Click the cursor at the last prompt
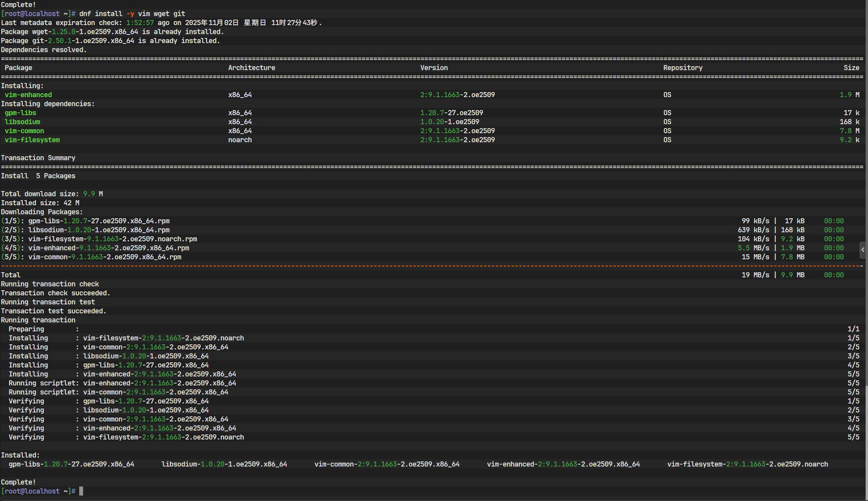This screenshot has height=501, width=868. point(81,491)
